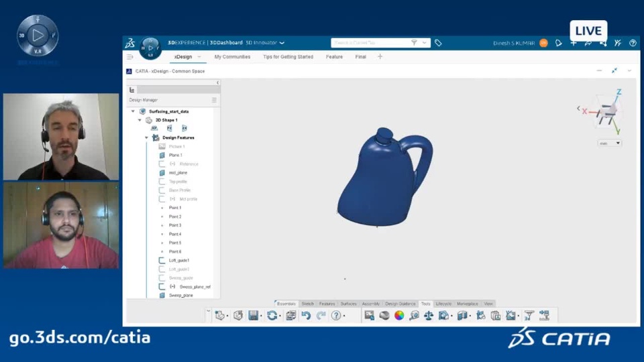Screen dimensions: 644x362
Task: Collapse the Surfacing_start_data tree node
Action: (x=133, y=111)
